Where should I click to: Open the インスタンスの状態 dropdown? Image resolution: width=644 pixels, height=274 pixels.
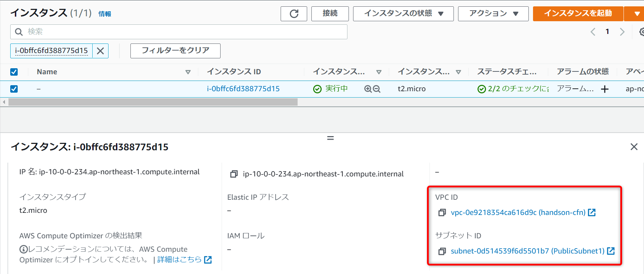pos(403,14)
